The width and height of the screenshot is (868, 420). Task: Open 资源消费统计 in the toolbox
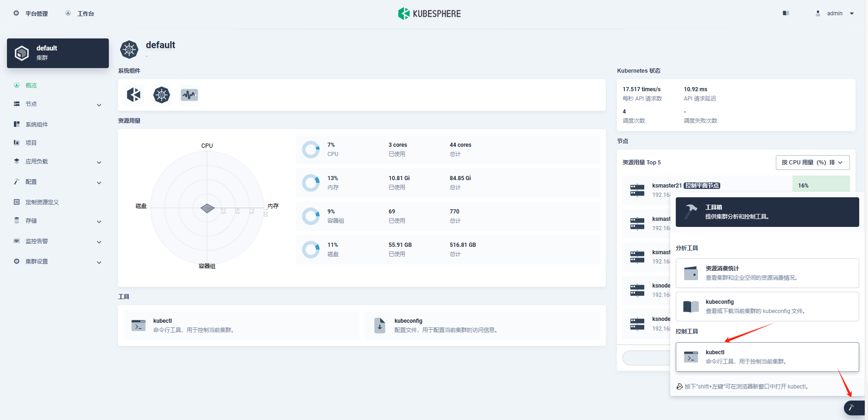[767, 273]
